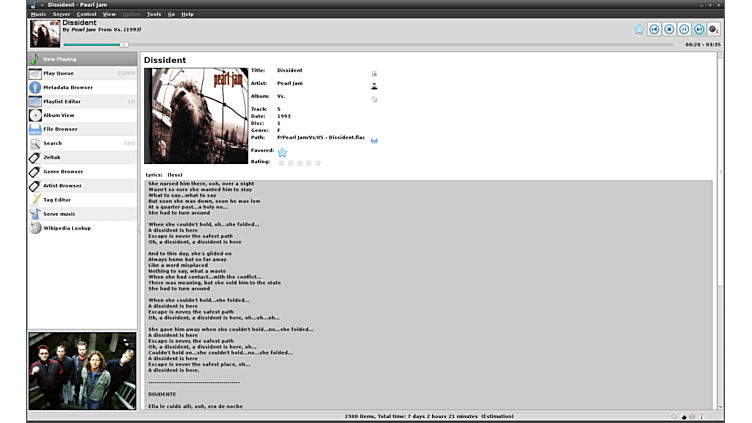Skip to the next track
The image size is (752, 423).
point(699,29)
